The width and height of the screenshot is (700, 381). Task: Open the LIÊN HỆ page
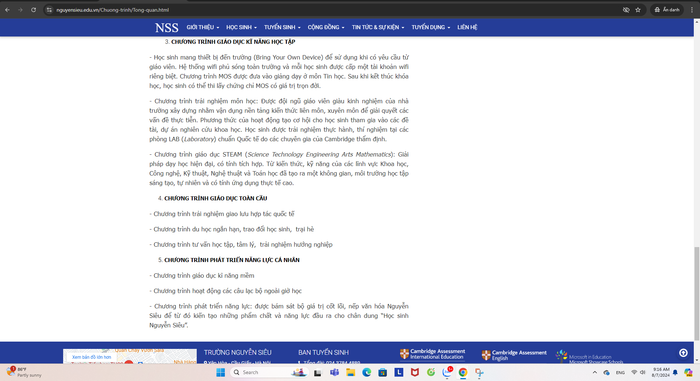pyautogui.click(x=467, y=27)
